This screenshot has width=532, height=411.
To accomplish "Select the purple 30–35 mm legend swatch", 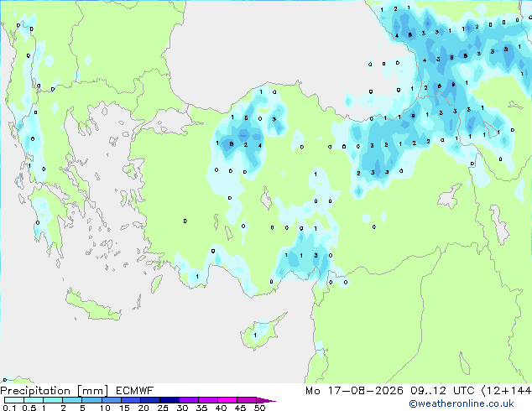I will 188,400.
